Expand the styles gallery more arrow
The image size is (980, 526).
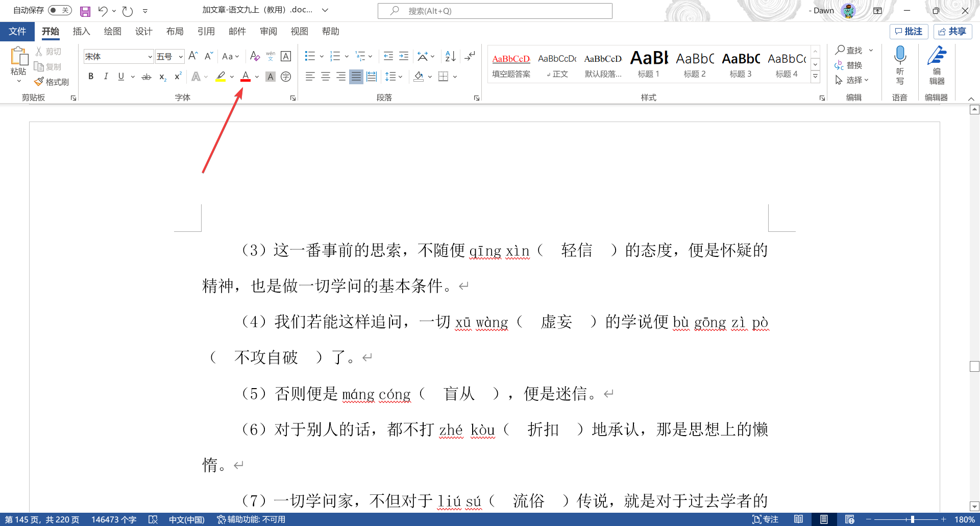point(816,76)
